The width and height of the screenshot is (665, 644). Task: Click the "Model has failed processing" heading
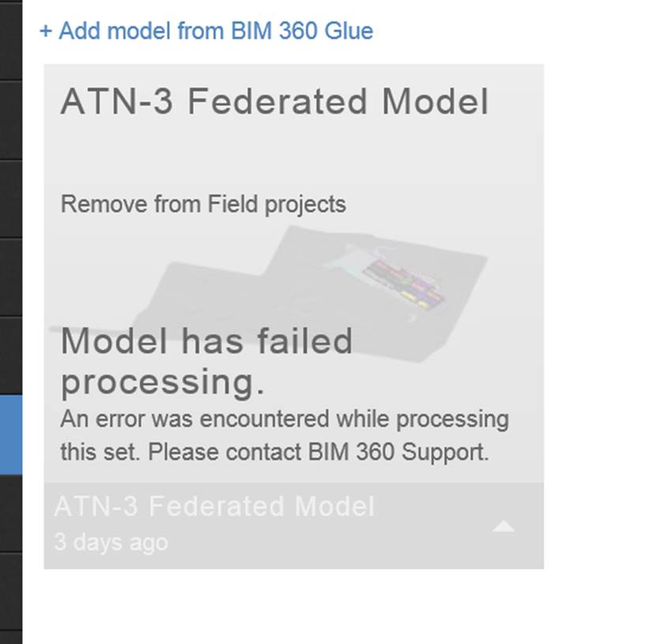click(x=207, y=360)
